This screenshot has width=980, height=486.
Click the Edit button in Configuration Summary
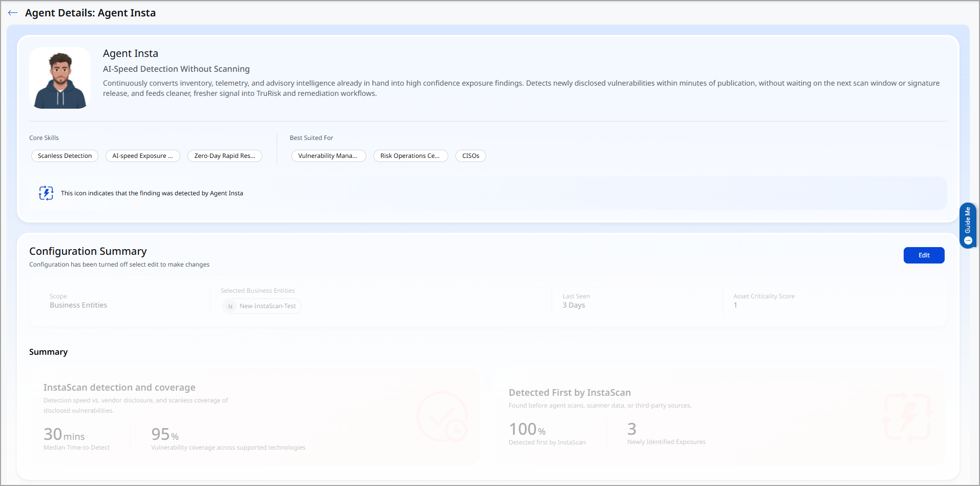pos(924,255)
